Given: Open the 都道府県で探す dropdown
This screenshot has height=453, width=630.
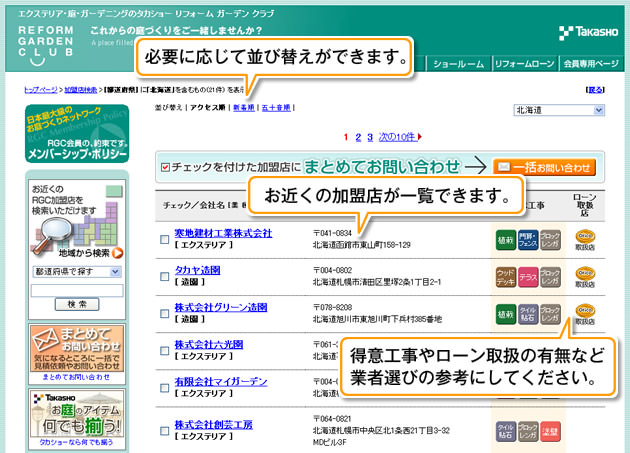Looking at the screenshot, I should pyautogui.click(x=76, y=272).
